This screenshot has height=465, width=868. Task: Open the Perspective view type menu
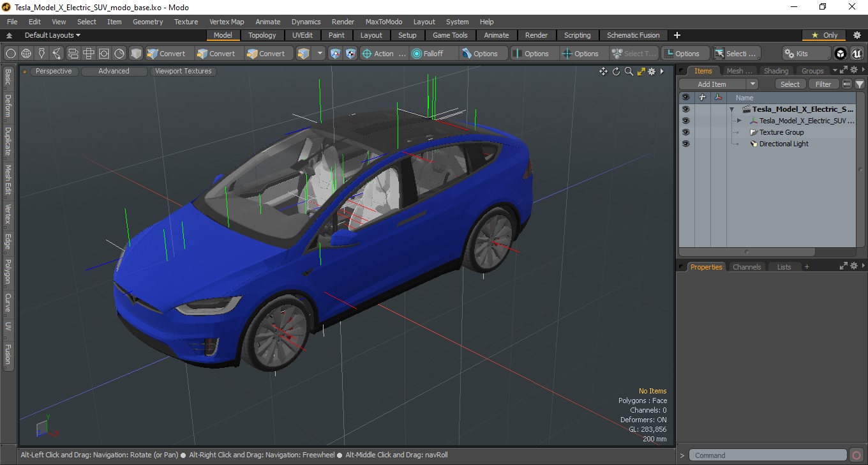54,71
